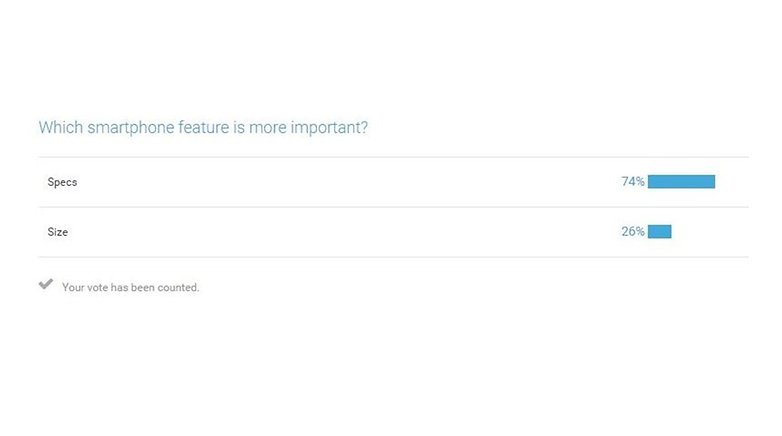Click the word 'smartphone' in the heading
Image resolution: width=782 pixels, height=436 pixels.
[131, 128]
